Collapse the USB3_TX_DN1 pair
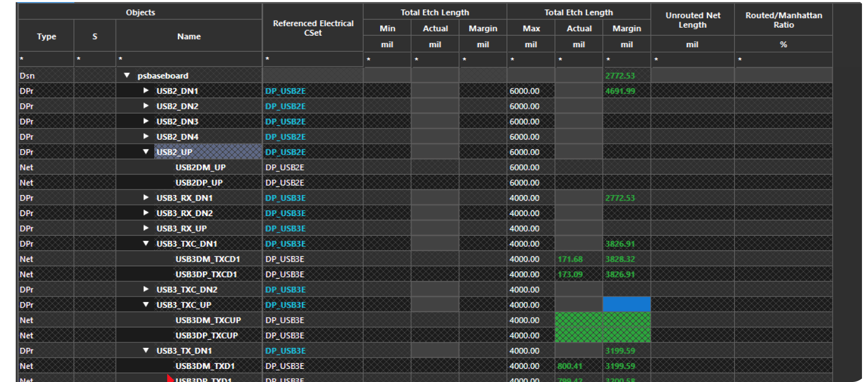 point(146,351)
